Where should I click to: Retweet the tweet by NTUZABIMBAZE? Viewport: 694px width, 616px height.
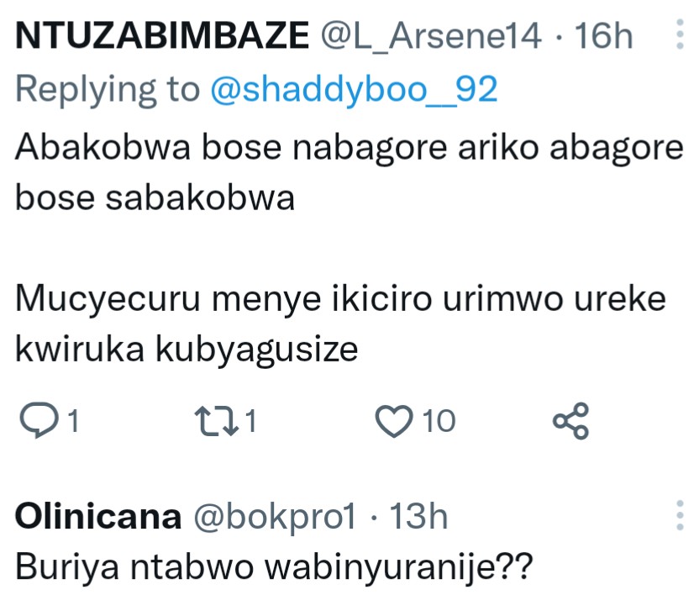pyautogui.click(x=214, y=422)
